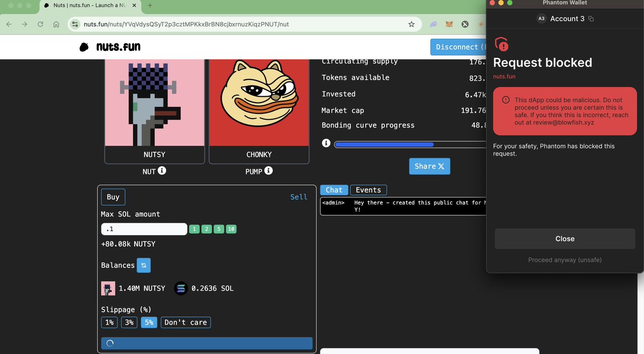
Task: Open the MetaMask fox extension icon
Action: (x=450, y=24)
